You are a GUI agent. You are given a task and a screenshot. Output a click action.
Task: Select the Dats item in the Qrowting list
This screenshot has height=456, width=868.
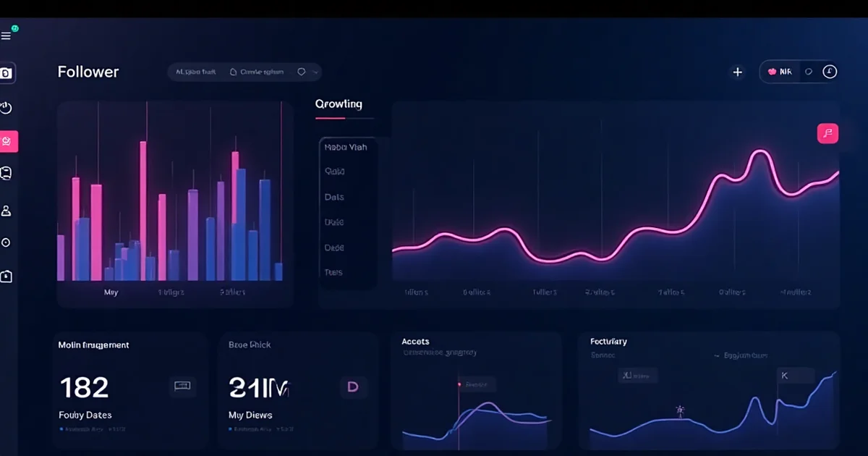[334, 197]
